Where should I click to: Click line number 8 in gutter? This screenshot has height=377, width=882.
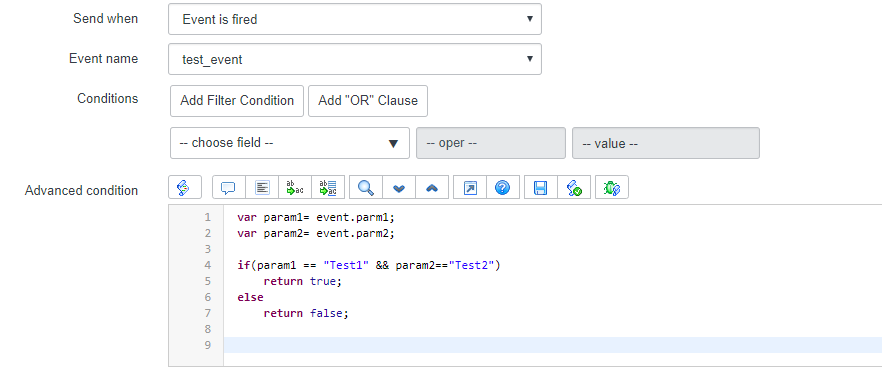click(x=208, y=329)
